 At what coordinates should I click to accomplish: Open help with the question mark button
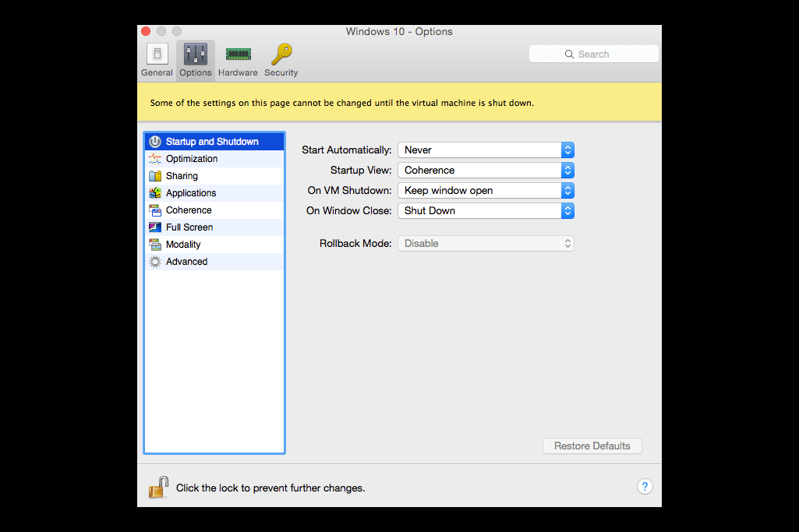tap(645, 487)
